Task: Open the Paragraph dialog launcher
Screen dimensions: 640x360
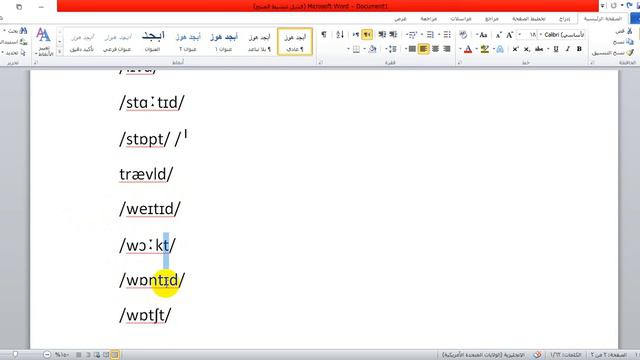Action: (x=320, y=62)
